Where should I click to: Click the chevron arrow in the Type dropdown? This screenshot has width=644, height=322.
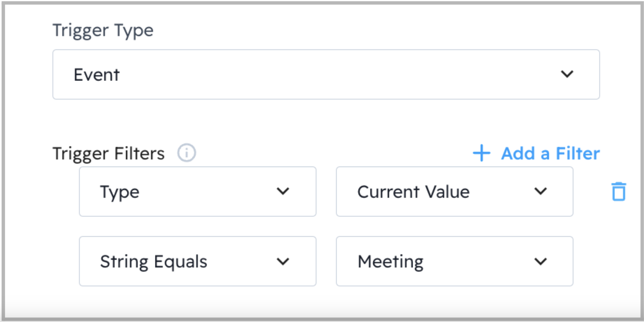tap(283, 192)
